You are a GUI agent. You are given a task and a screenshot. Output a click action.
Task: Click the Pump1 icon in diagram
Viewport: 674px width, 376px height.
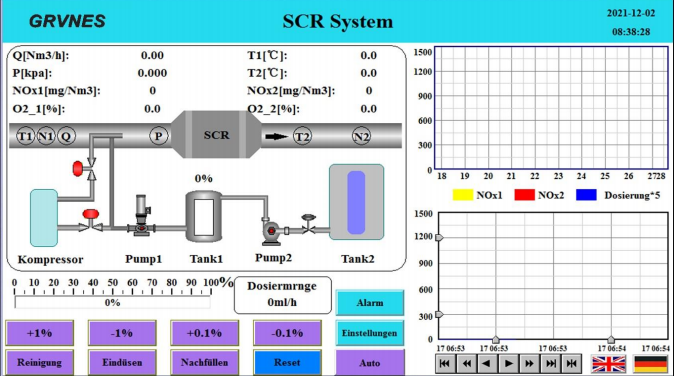(x=141, y=216)
